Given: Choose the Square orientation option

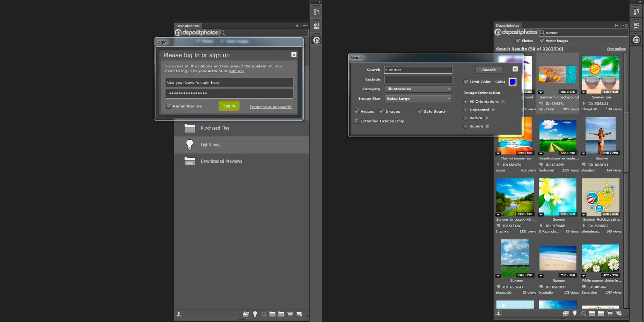Looking at the screenshot, I should (x=466, y=127).
